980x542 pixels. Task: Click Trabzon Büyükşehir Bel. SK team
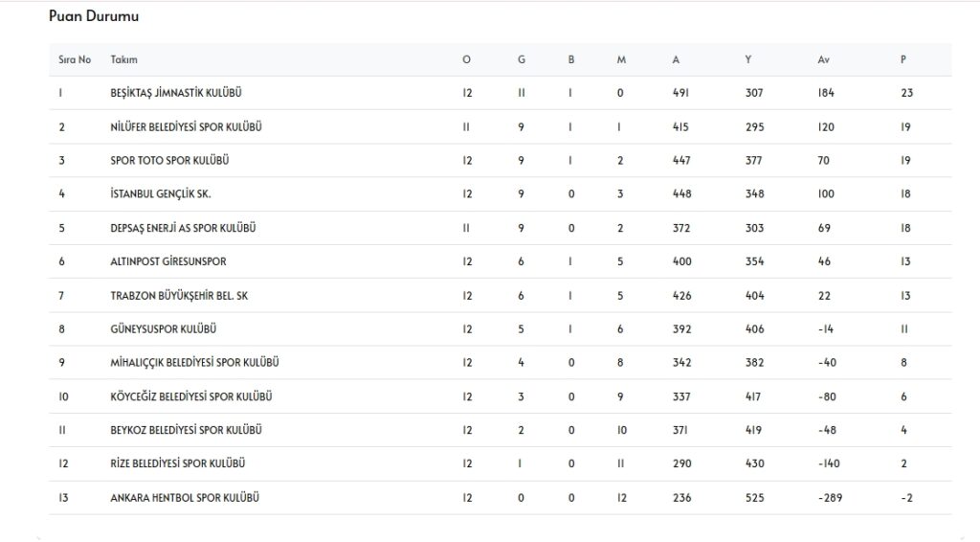pos(180,295)
